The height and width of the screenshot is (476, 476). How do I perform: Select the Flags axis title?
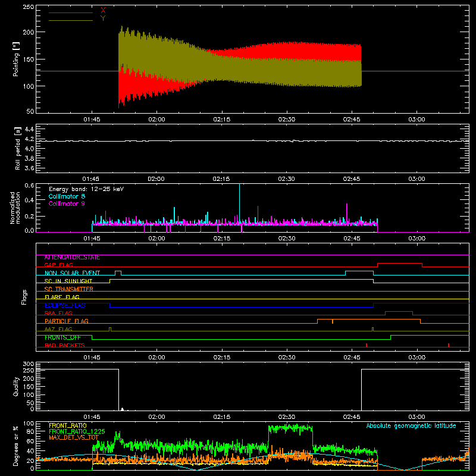(24, 297)
